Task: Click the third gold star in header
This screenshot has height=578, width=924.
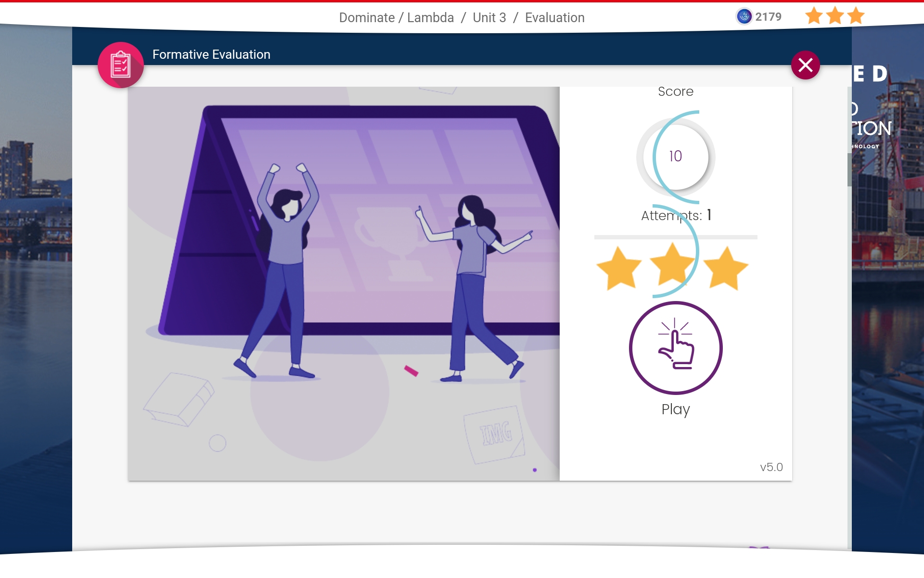Action: [856, 16]
